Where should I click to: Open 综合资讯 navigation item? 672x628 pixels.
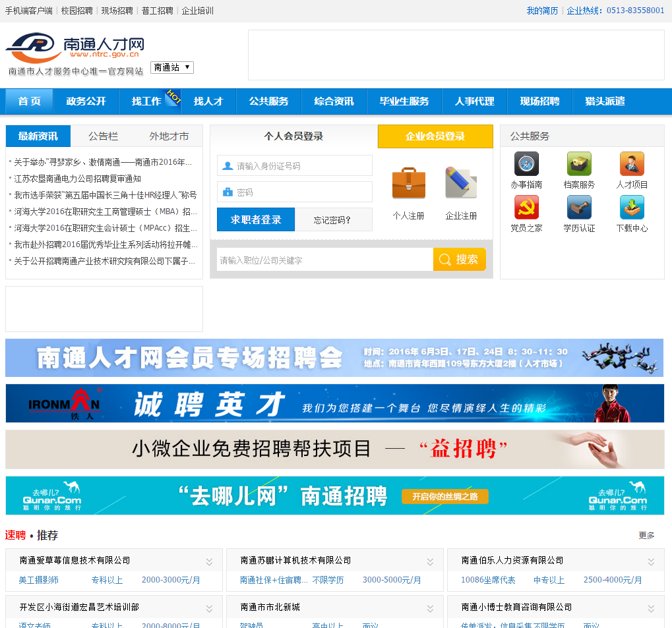tap(334, 101)
